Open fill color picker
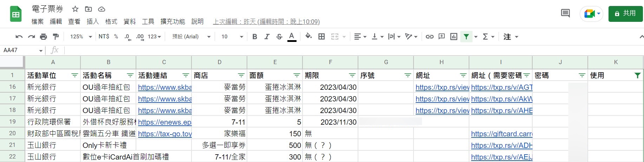The height and width of the screenshot is (162, 644). 308,36
